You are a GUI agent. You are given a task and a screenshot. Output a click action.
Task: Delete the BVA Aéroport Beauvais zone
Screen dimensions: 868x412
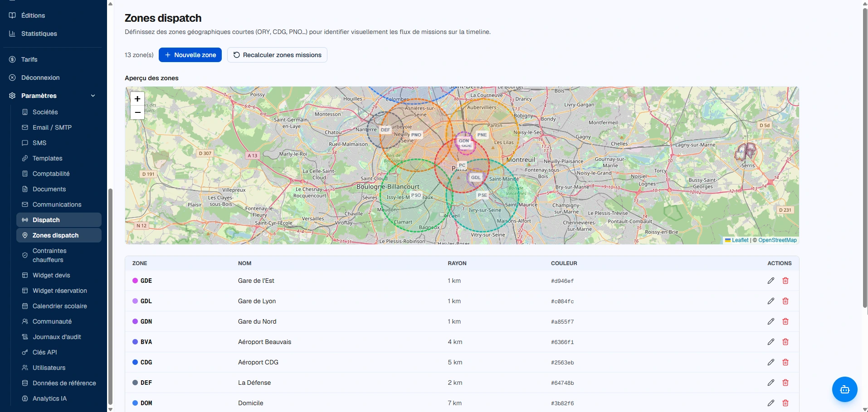tap(785, 342)
